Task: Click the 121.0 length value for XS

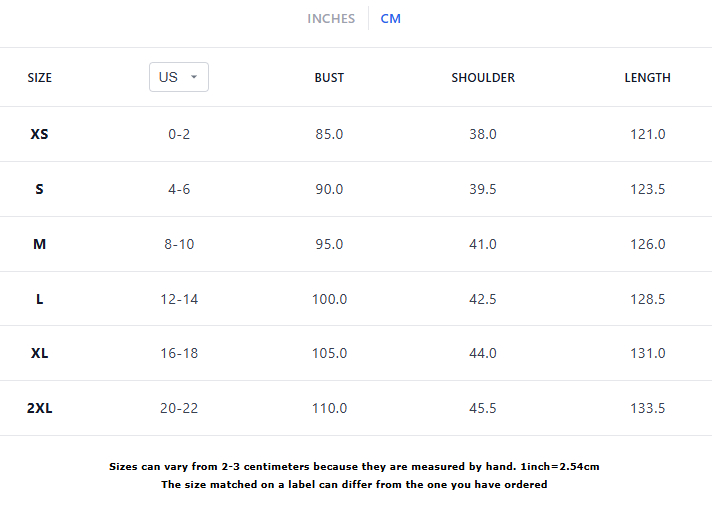Action: click(x=647, y=134)
